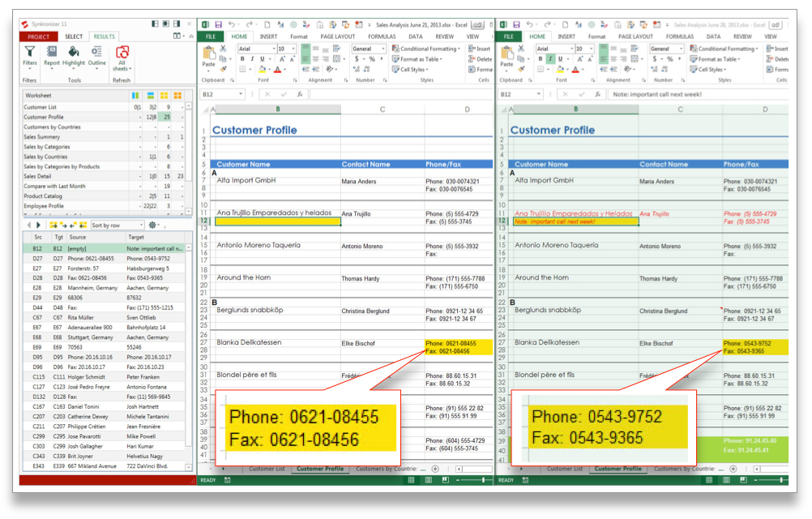Open the Arial font dropdown in the left Excel window

pos(273,49)
